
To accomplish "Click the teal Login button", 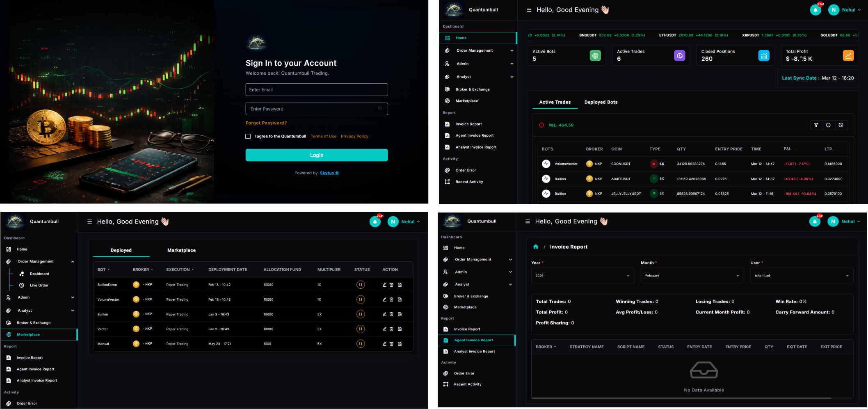I will pyautogui.click(x=316, y=155).
